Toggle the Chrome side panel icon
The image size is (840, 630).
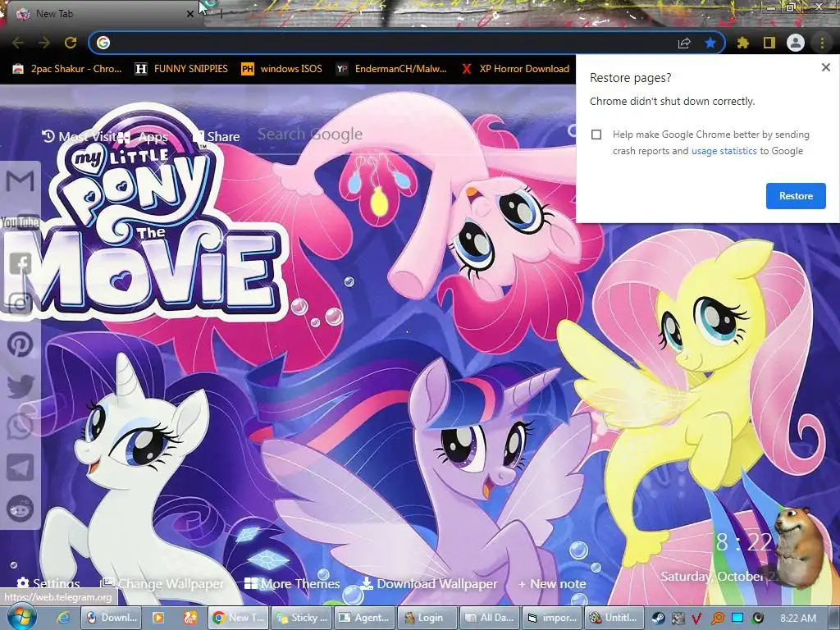pyautogui.click(x=769, y=43)
